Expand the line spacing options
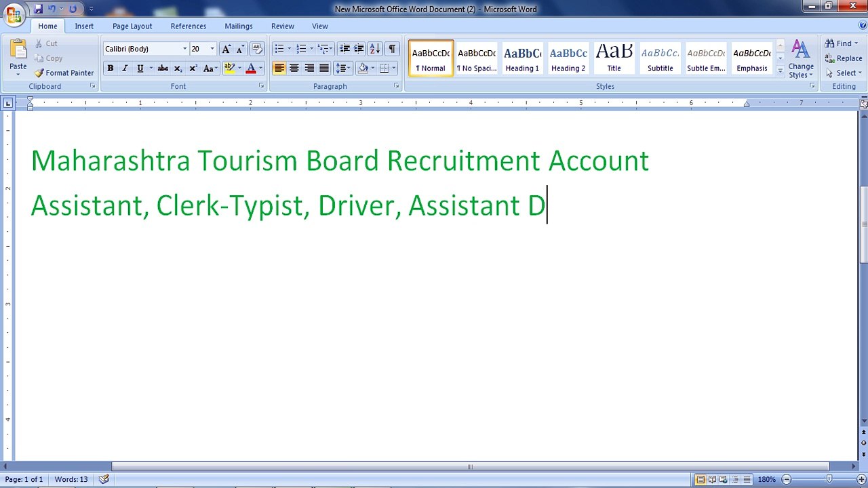 tap(342, 68)
